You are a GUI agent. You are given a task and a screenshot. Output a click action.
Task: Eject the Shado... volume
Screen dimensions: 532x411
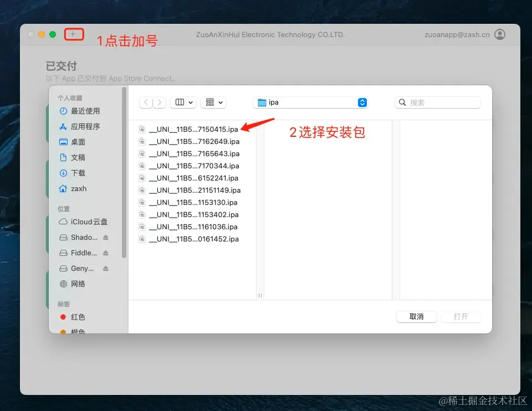(105, 238)
